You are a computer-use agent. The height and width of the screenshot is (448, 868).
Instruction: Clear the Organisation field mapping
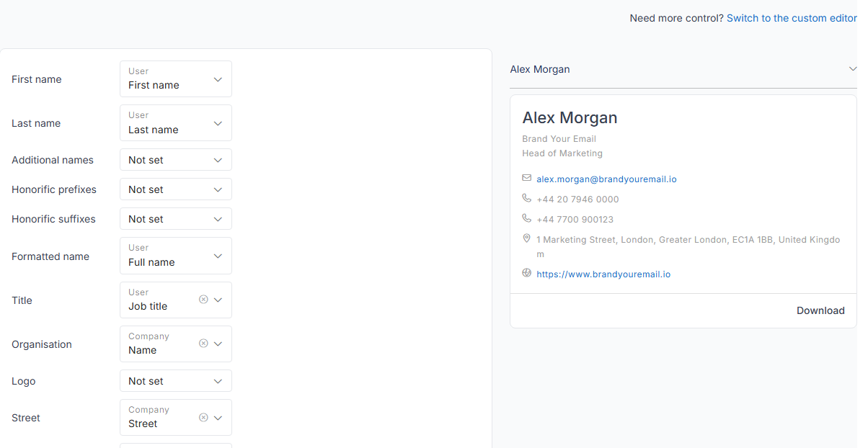203,344
